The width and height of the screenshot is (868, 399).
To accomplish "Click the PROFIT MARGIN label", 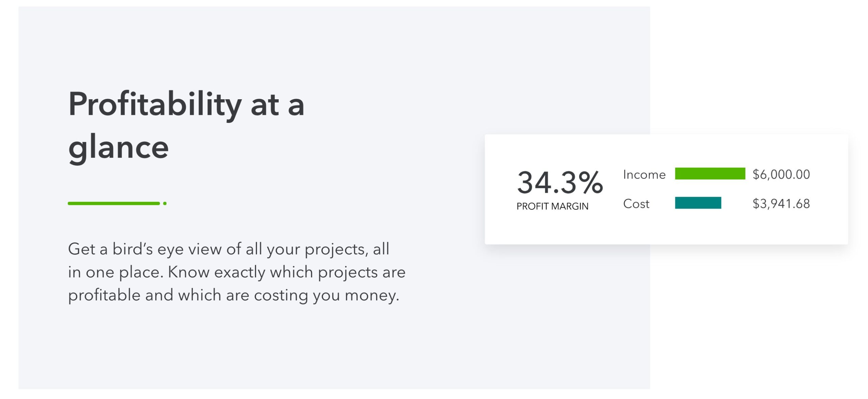I will (552, 206).
